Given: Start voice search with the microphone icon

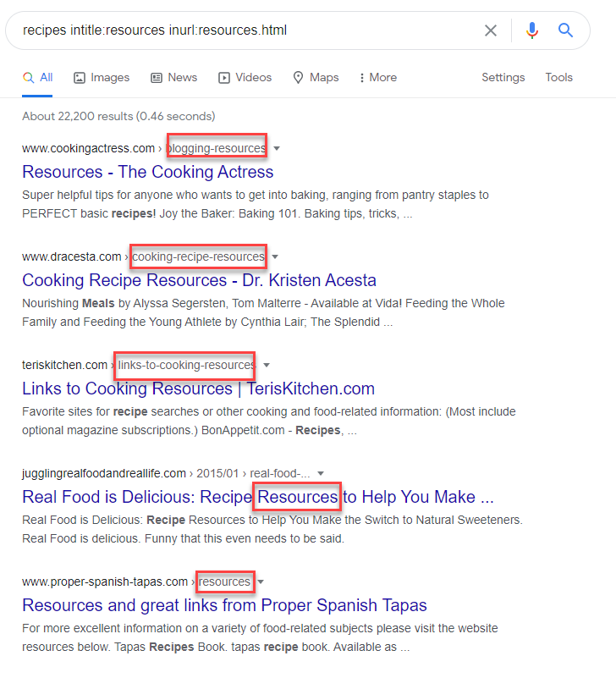Looking at the screenshot, I should [x=532, y=30].
